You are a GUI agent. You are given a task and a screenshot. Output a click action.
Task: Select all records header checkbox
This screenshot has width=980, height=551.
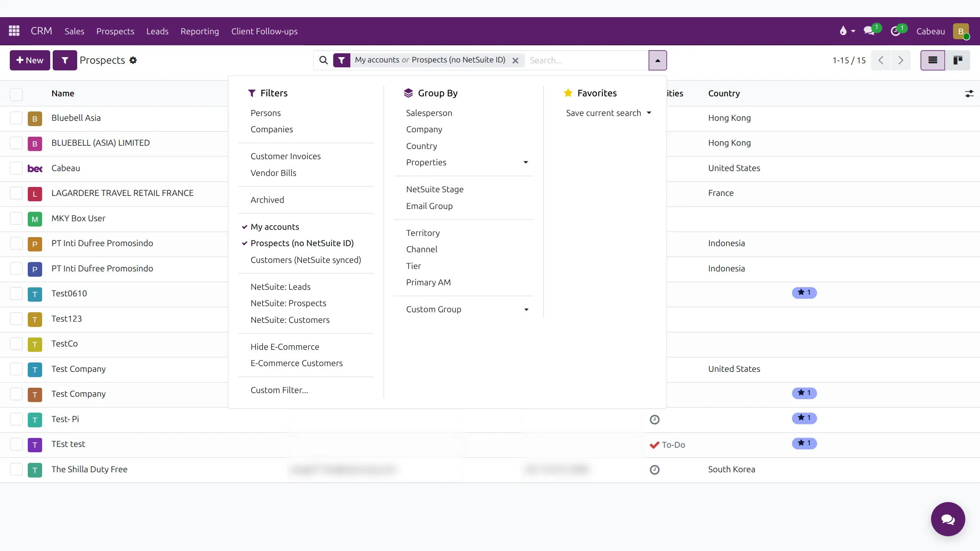[16, 94]
